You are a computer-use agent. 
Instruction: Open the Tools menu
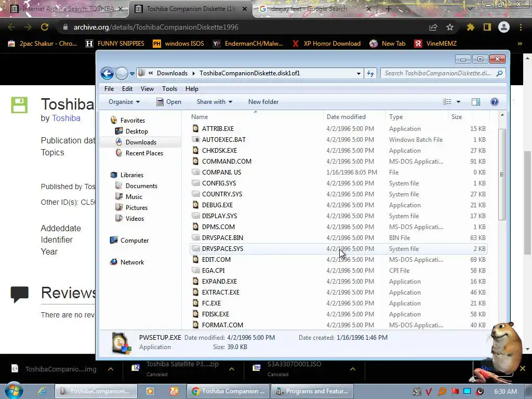169,88
